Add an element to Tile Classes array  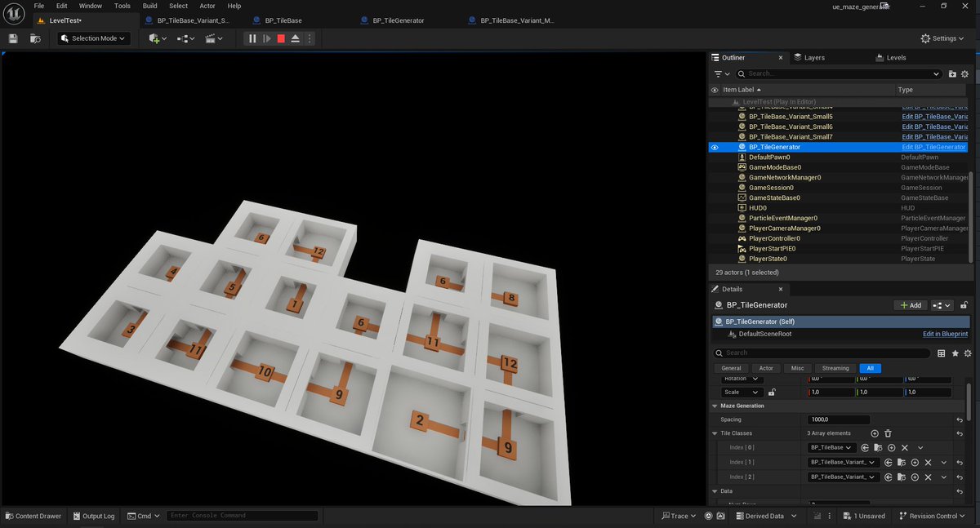(x=875, y=433)
